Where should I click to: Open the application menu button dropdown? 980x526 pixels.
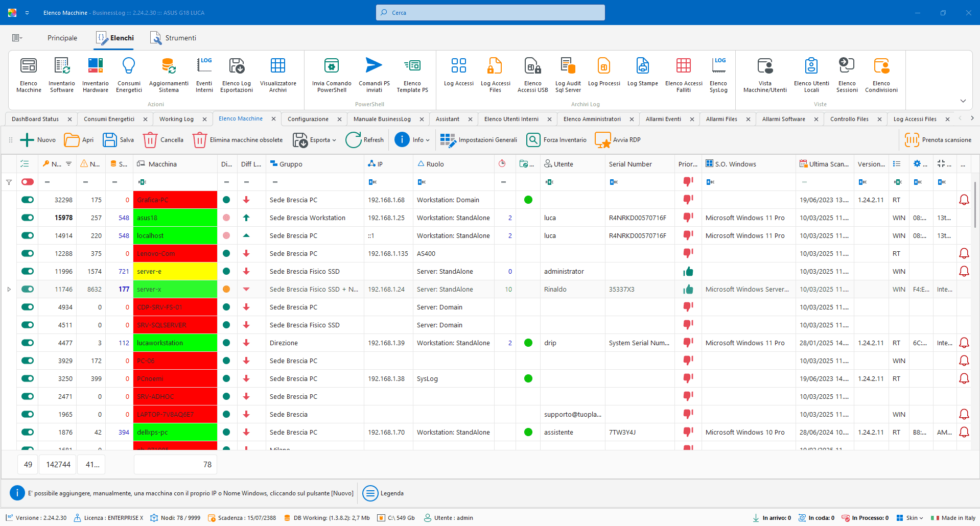click(x=17, y=38)
